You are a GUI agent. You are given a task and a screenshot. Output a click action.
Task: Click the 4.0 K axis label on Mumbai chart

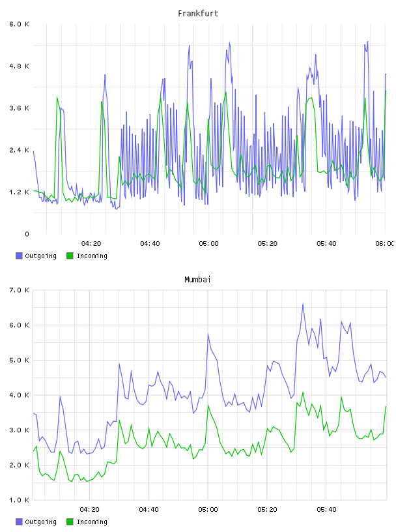click(x=20, y=395)
